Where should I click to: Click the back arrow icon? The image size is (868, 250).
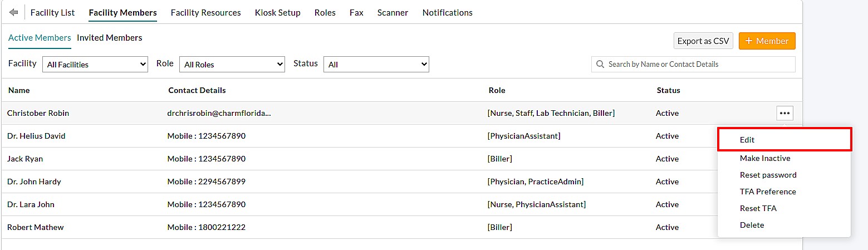[x=14, y=12]
